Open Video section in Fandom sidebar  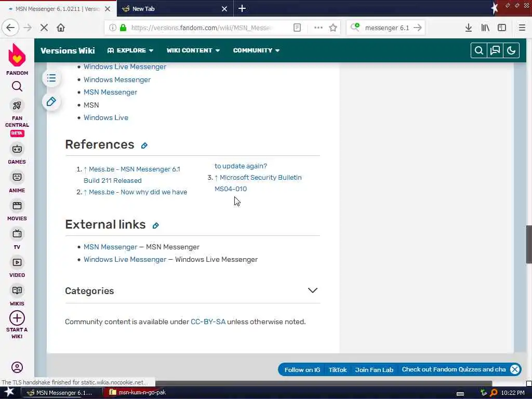pos(17,267)
